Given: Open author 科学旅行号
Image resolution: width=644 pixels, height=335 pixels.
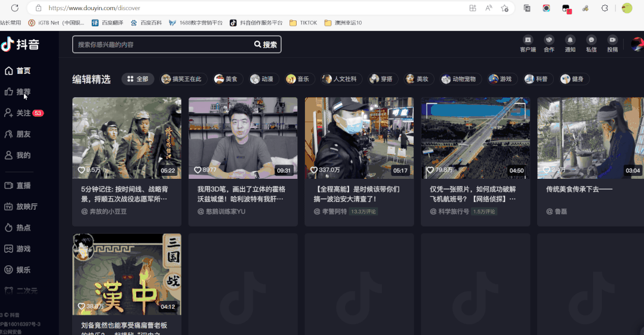Looking at the screenshot, I should (449, 212).
